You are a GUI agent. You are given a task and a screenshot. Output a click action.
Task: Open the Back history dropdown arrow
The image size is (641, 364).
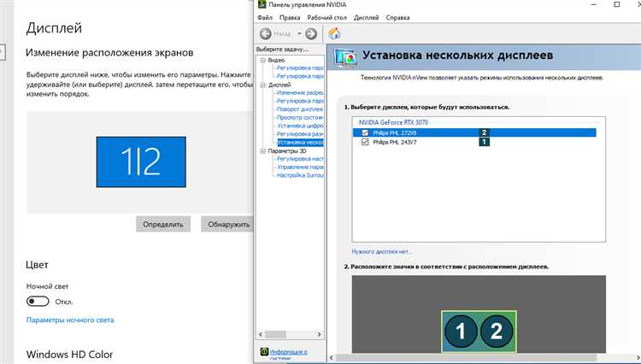point(299,33)
